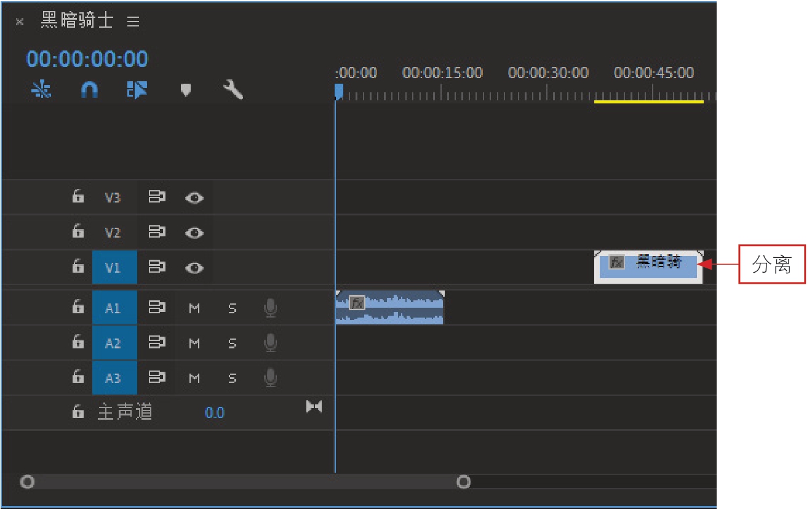Toggle insert sequences as nests icon
812x509 pixels.
[x=41, y=90]
